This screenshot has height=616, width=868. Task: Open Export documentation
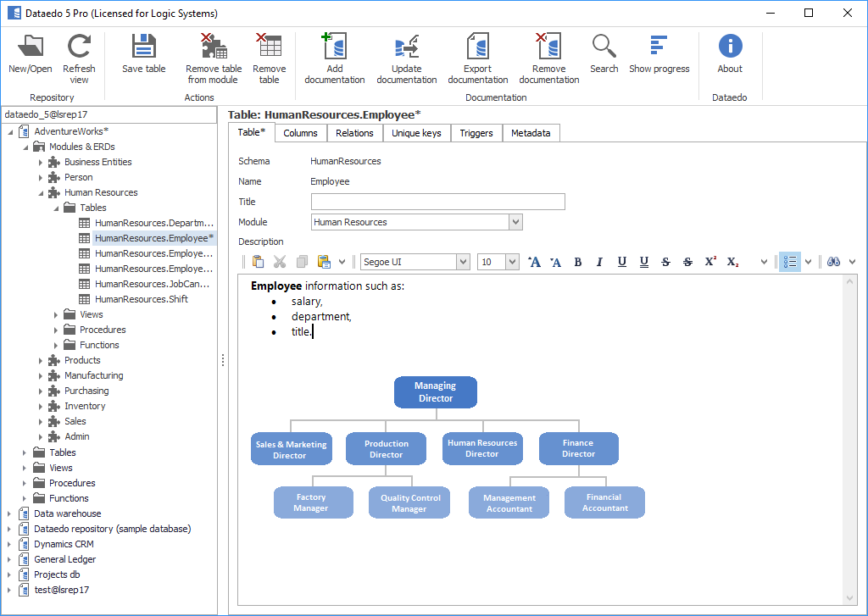click(x=478, y=58)
